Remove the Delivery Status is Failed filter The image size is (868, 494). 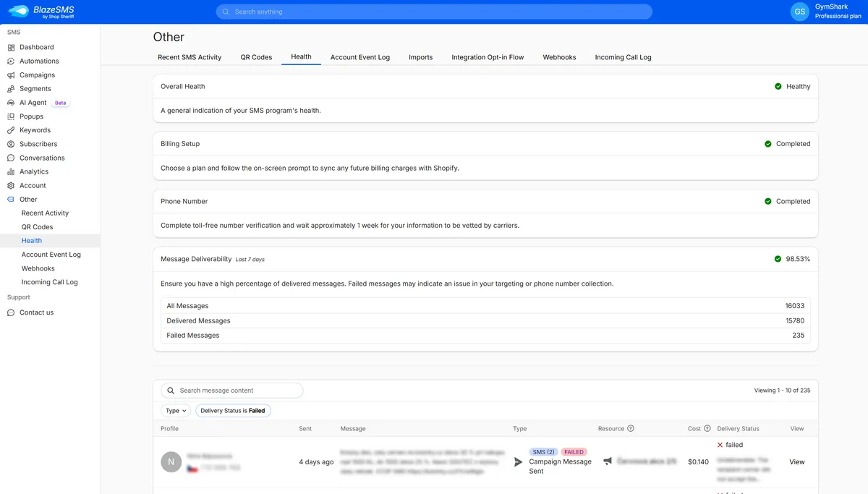click(233, 410)
